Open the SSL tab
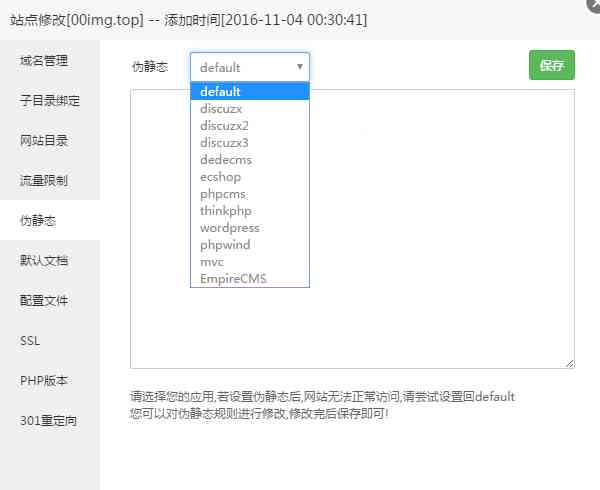Viewport: 600px width, 490px height. pyautogui.click(x=50, y=340)
